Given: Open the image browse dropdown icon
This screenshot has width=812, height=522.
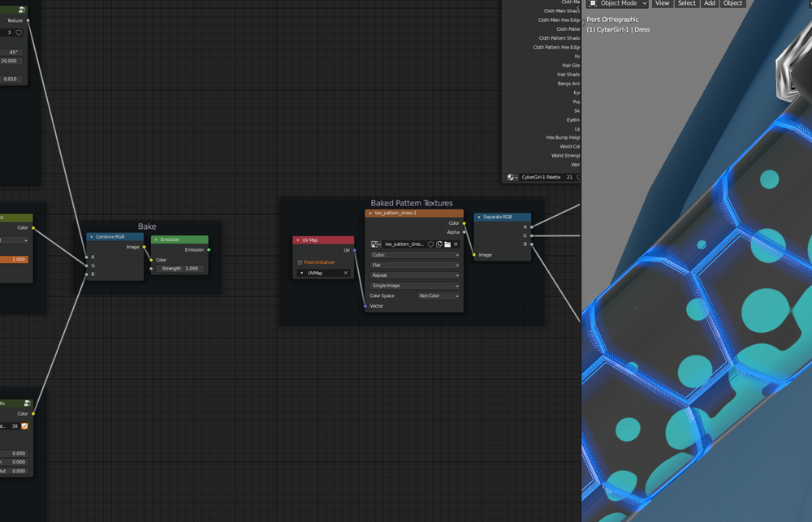Looking at the screenshot, I should pos(376,244).
